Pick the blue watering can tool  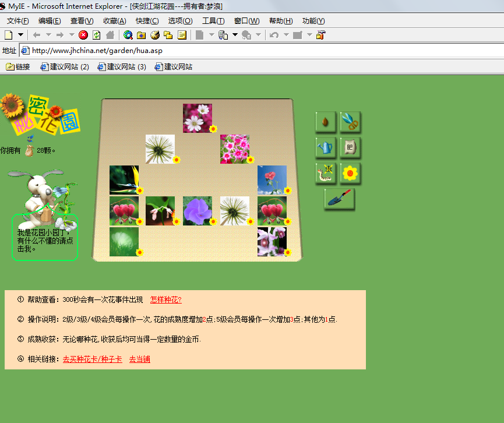pyautogui.click(x=325, y=147)
